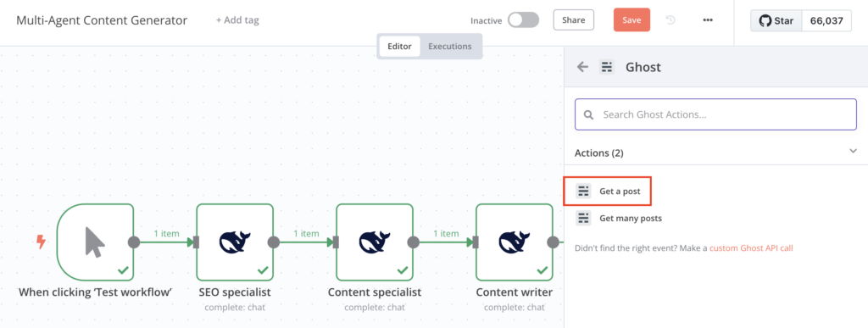Select the Content specialist node icon
The width and height of the screenshot is (868, 328).
[375, 242]
